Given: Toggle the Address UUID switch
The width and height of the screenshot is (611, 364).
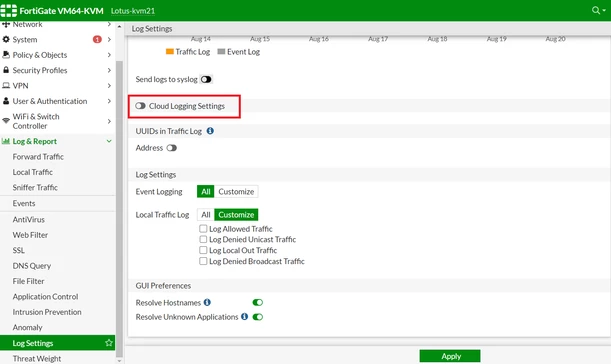Looking at the screenshot, I should coord(171,148).
